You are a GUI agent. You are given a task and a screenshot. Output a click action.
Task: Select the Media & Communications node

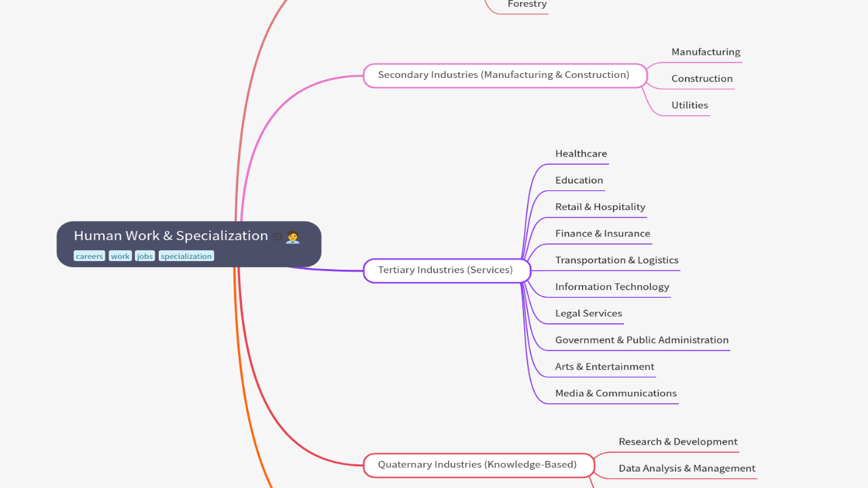(616, 393)
